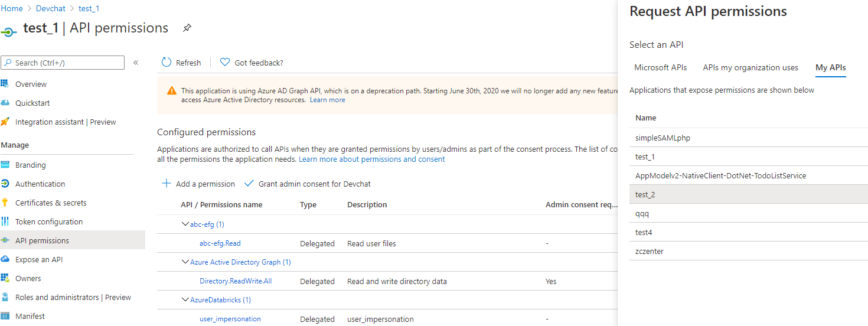Screen dimensions: 868x326
Task: Open the user_impersonation permission link
Action: (230, 319)
